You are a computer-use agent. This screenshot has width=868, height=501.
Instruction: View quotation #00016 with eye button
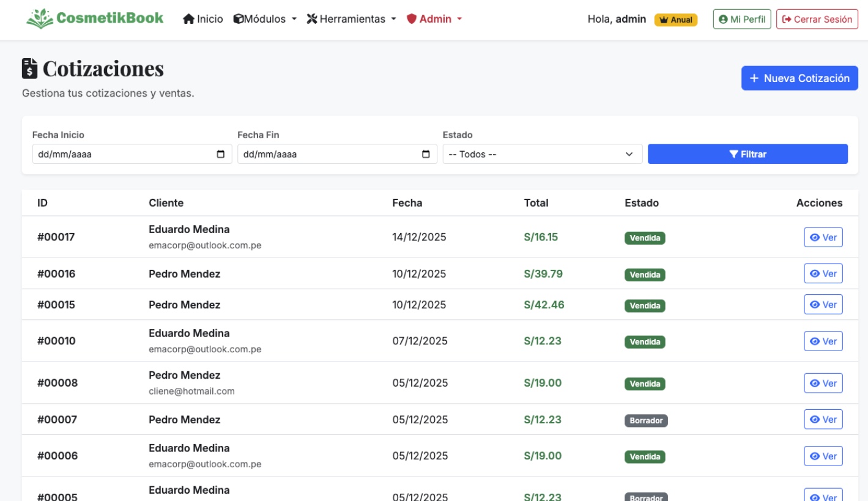[x=823, y=273]
